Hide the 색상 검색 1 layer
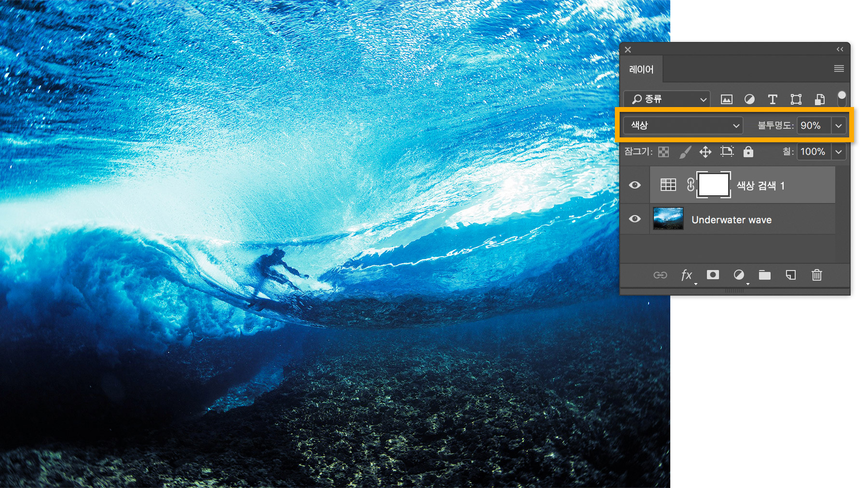This screenshot has height=488, width=868. (x=635, y=185)
